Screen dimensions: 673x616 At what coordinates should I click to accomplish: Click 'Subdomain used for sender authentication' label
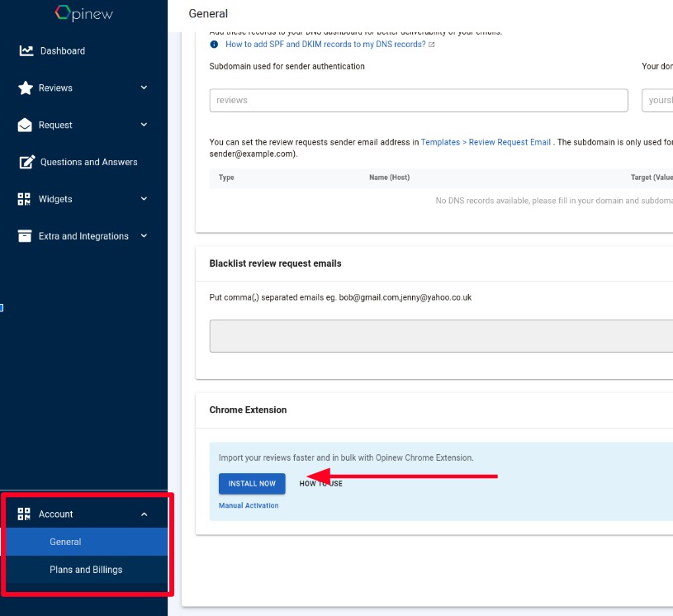click(287, 66)
